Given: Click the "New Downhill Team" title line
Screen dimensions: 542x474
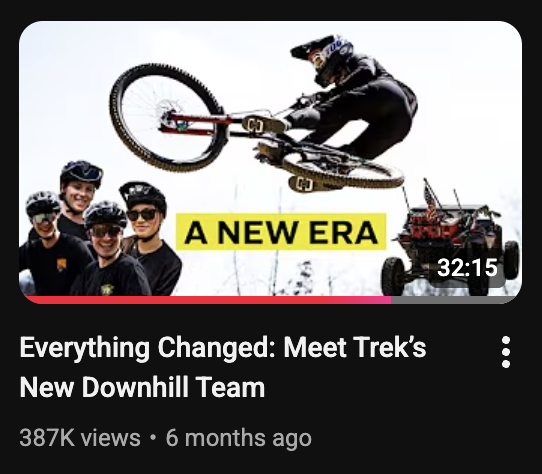Looking at the screenshot, I should pos(142,387).
